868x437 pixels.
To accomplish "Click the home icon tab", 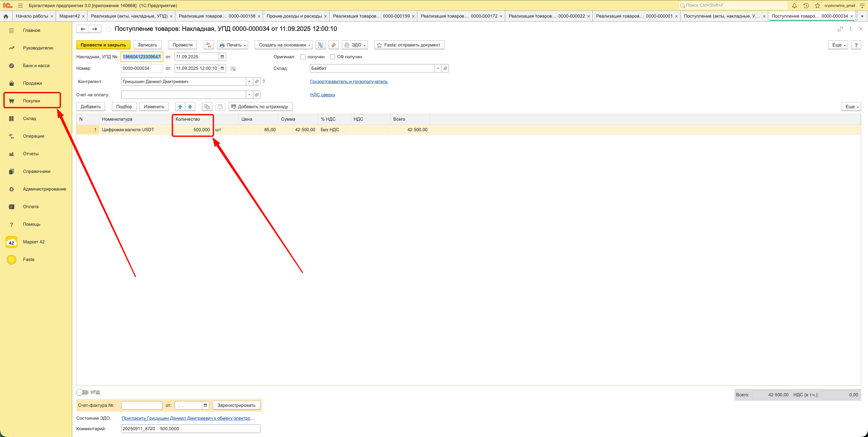I will point(6,16).
